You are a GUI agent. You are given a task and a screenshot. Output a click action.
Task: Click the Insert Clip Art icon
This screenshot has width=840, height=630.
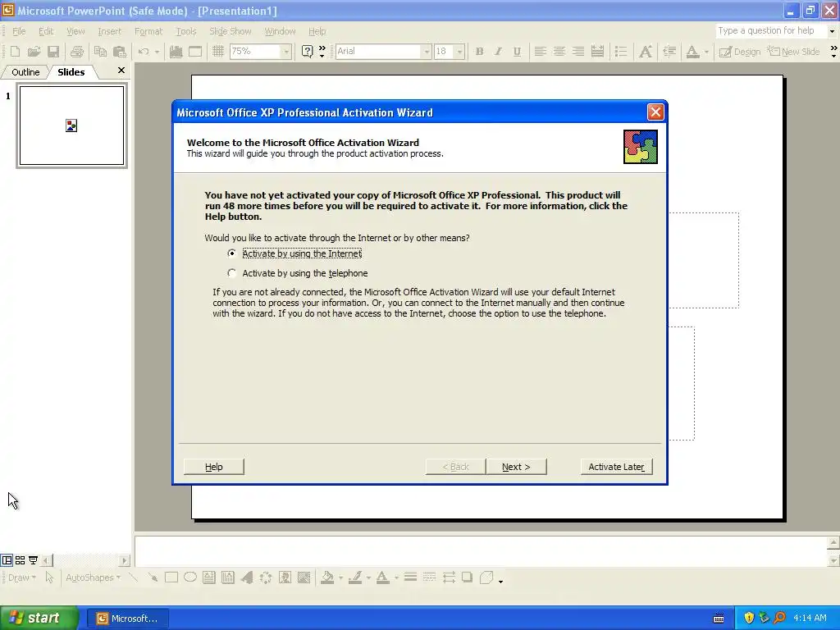[285, 577]
